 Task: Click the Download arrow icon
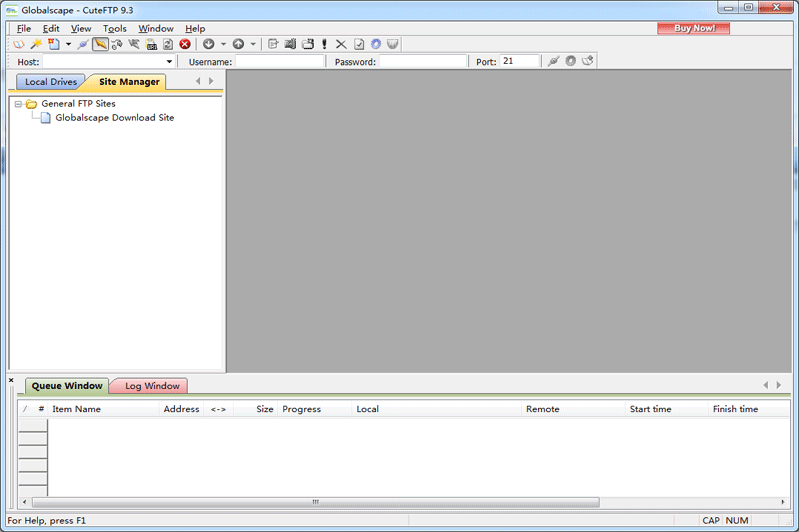coord(208,44)
